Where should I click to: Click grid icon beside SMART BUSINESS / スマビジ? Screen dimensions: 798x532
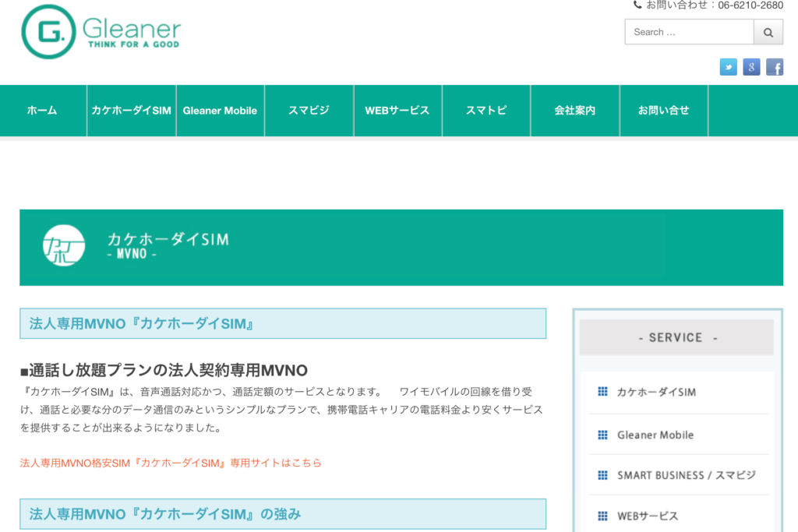click(602, 475)
